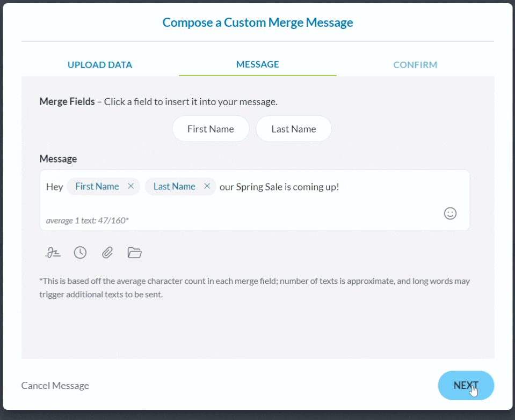Switch to the Upload Data tab
The image size is (515, 420).
[100, 65]
